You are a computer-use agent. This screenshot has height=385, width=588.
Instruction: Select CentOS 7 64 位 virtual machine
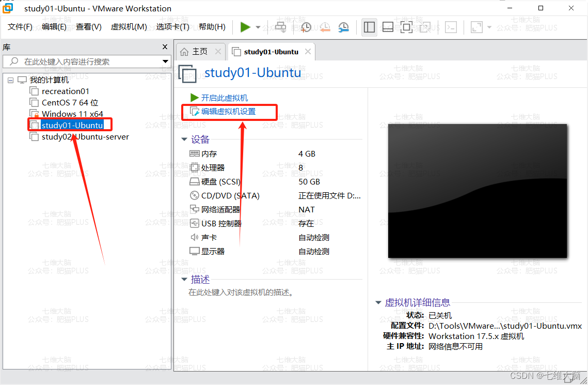tap(70, 102)
